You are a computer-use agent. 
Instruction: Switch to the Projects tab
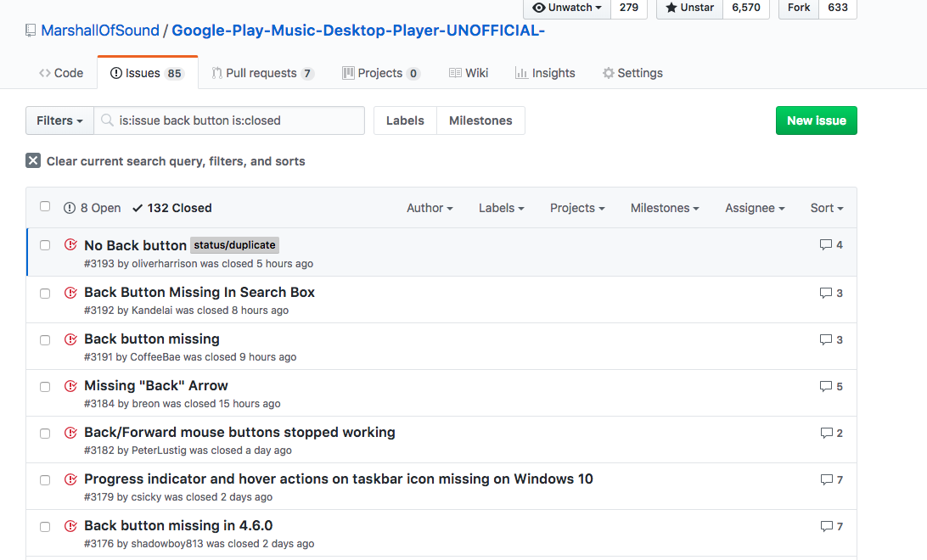pos(380,73)
